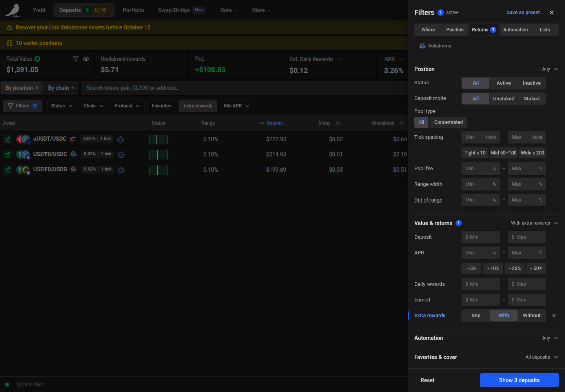Switch to the Where filter tab
The width and height of the screenshot is (565, 392).
(x=428, y=30)
